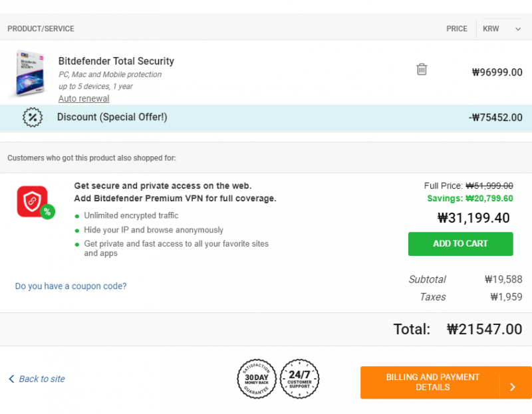Open the Auto renewal link
This screenshot has width=532, height=414.
[x=84, y=98]
